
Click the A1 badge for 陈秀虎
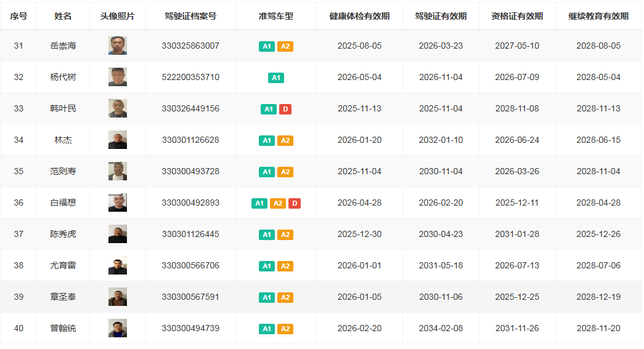tap(267, 235)
